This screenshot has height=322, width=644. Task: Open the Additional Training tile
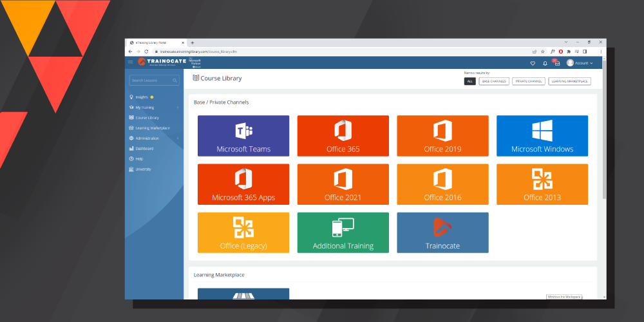click(x=343, y=233)
